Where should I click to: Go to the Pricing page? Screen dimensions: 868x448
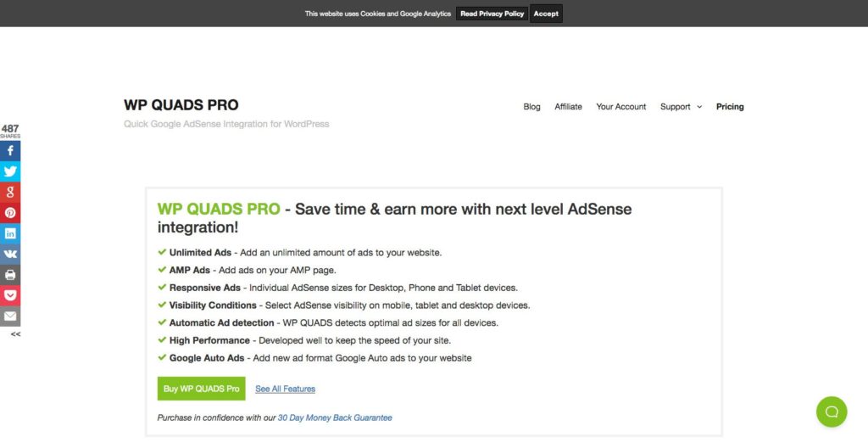pos(730,106)
